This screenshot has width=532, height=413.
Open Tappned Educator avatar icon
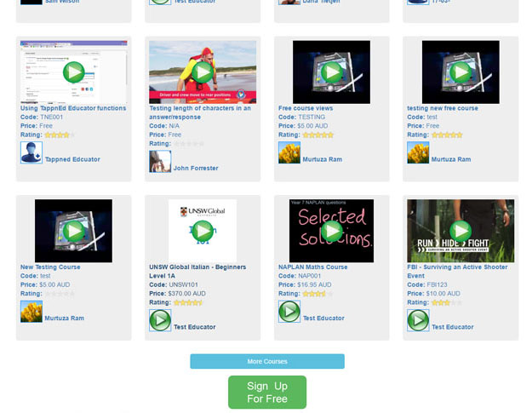click(31, 152)
